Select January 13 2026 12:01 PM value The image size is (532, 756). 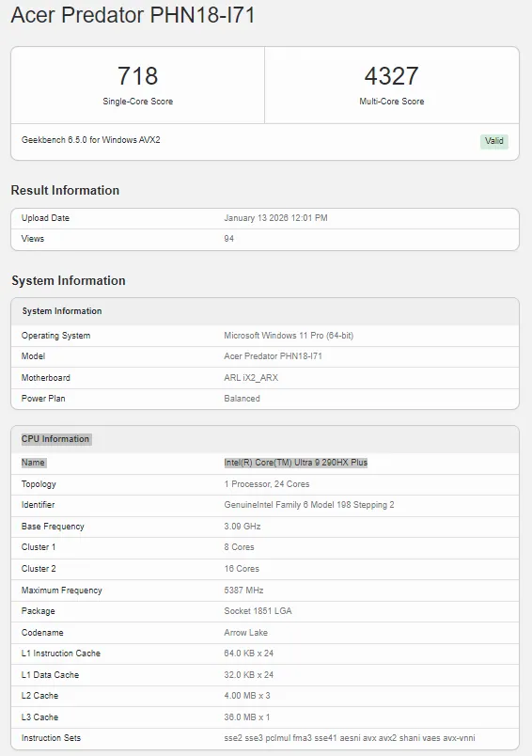tap(275, 218)
